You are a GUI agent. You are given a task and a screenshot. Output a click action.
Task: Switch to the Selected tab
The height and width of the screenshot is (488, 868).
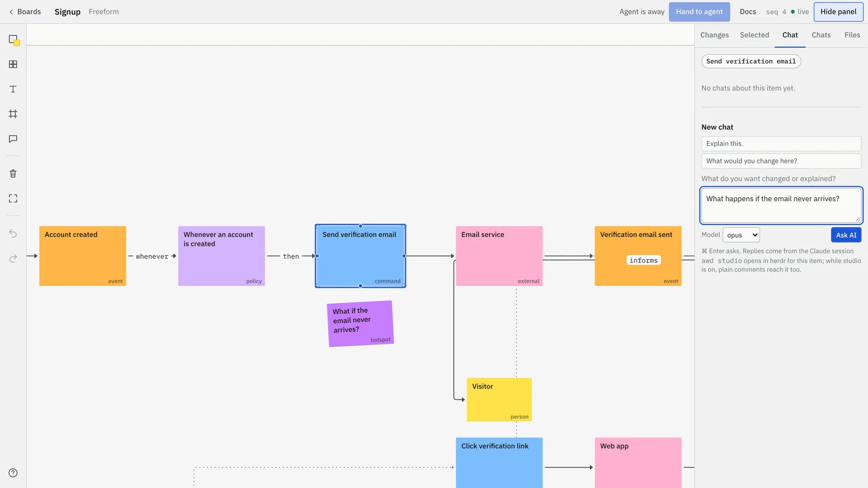(754, 35)
